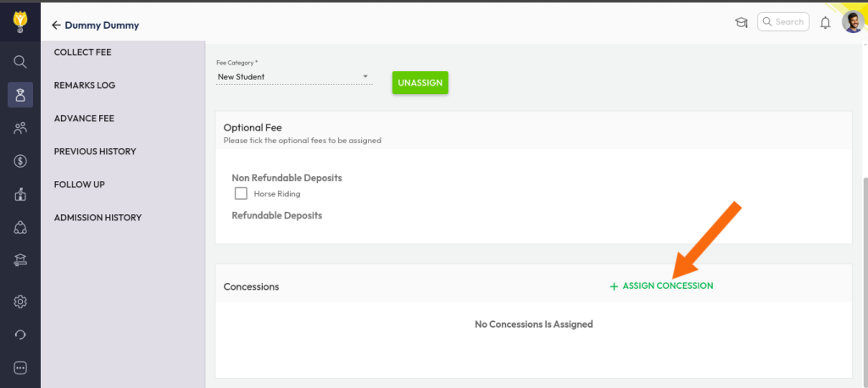Open the Remarks Log menu item
This screenshot has width=868, height=388.
pos(84,86)
